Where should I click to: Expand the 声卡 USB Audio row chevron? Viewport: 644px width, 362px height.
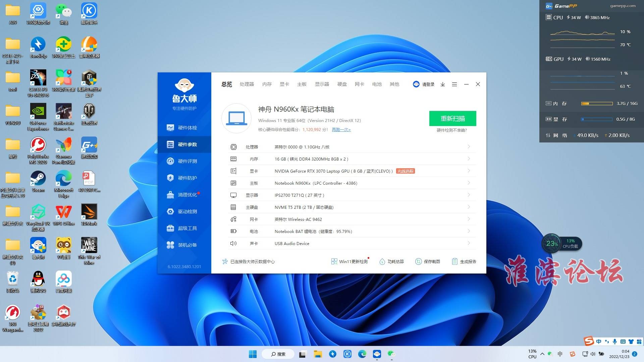click(x=469, y=243)
